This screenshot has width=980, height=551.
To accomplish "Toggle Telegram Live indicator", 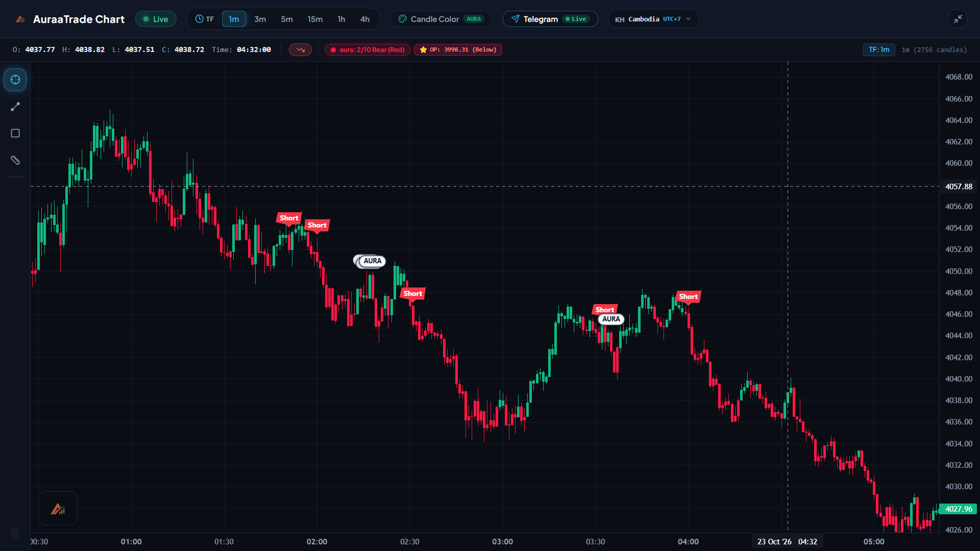I will pos(576,19).
